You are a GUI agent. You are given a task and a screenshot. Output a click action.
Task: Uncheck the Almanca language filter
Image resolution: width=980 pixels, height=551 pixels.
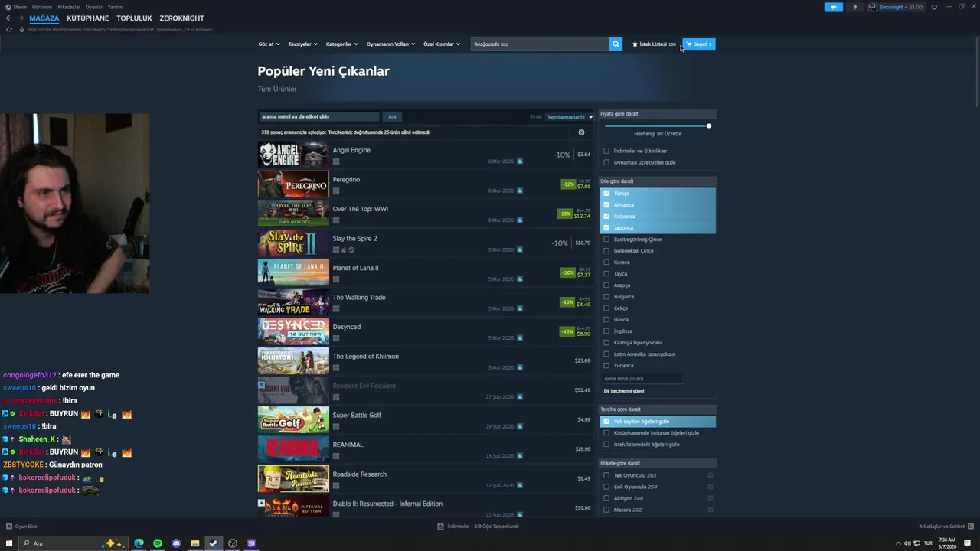[606, 205]
